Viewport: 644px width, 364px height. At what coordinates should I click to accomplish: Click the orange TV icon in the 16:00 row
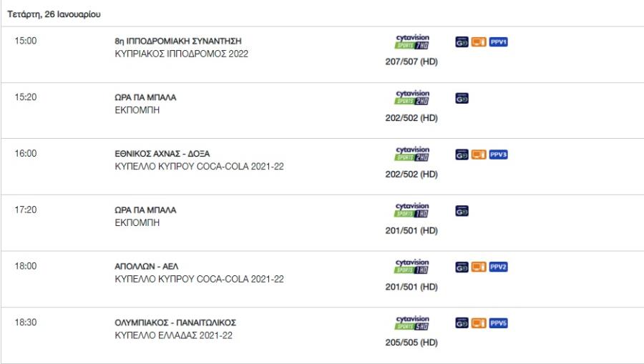coord(479,154)
